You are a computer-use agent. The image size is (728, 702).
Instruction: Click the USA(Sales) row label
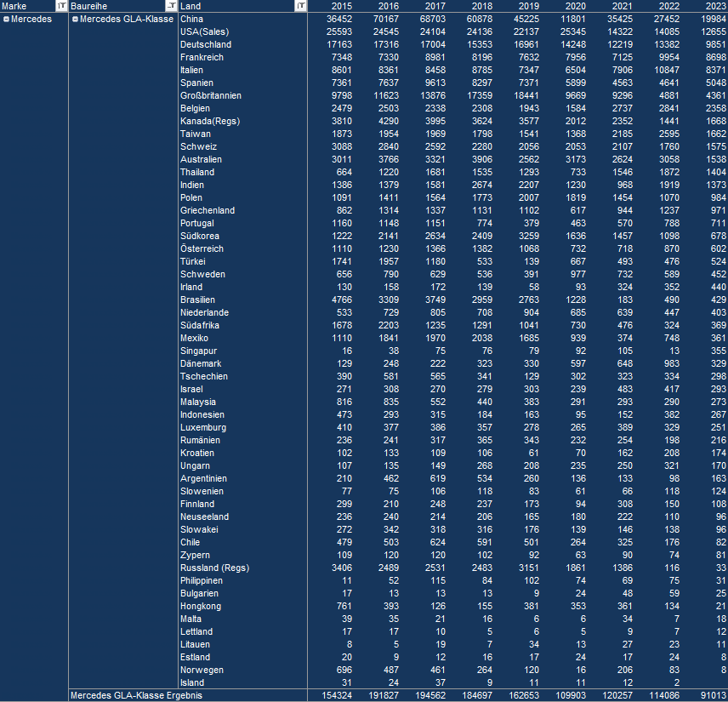point(205,31)
